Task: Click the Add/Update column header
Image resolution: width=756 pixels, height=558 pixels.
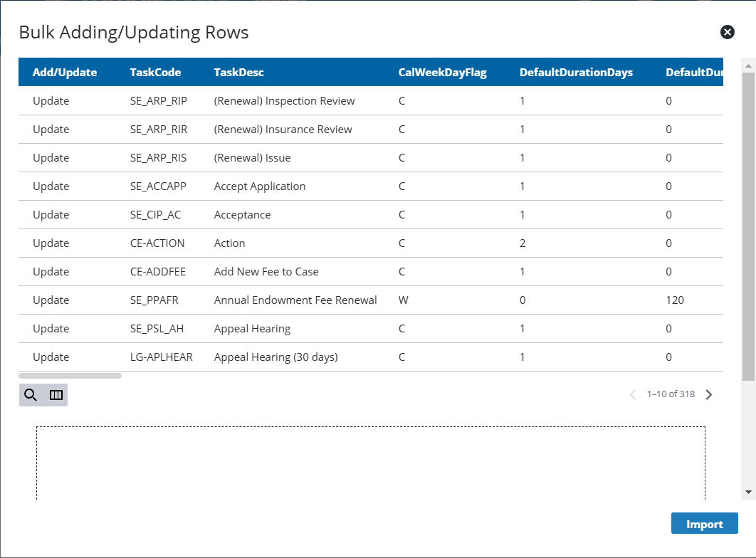Action: [65, 73]
